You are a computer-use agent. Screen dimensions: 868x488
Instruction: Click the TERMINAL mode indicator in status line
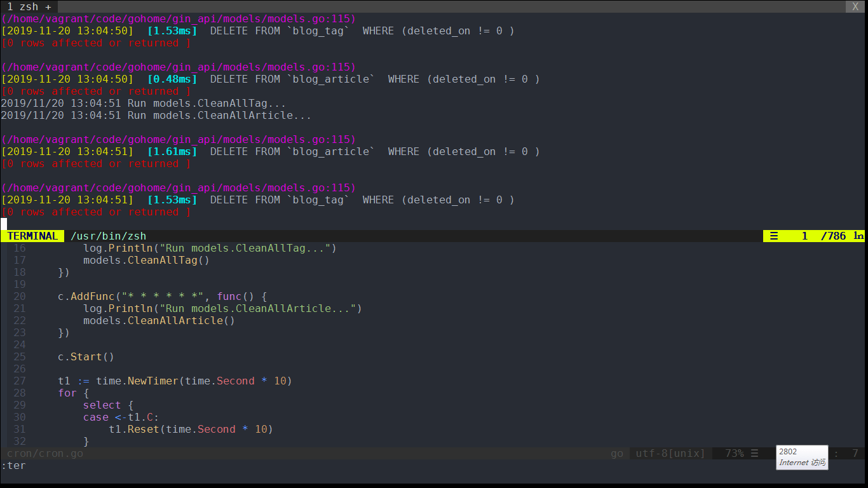[32, 236]
